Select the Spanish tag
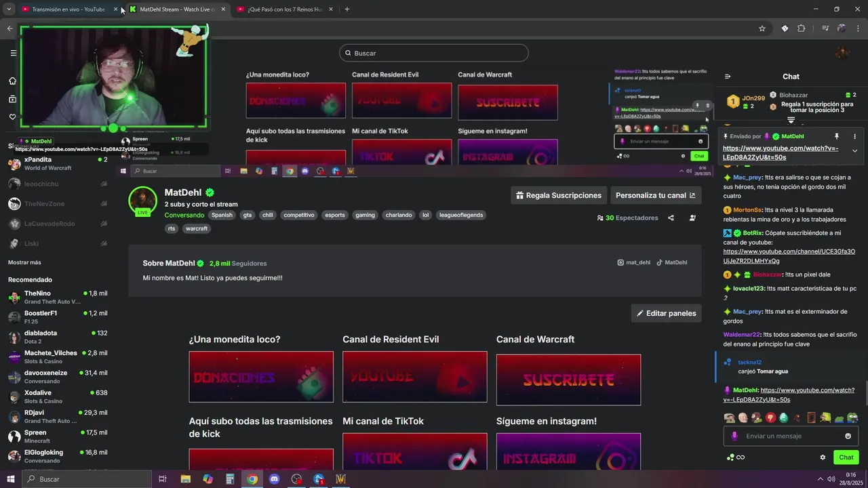The height and width of the screenshot is (488, 868). click(222, 215)
